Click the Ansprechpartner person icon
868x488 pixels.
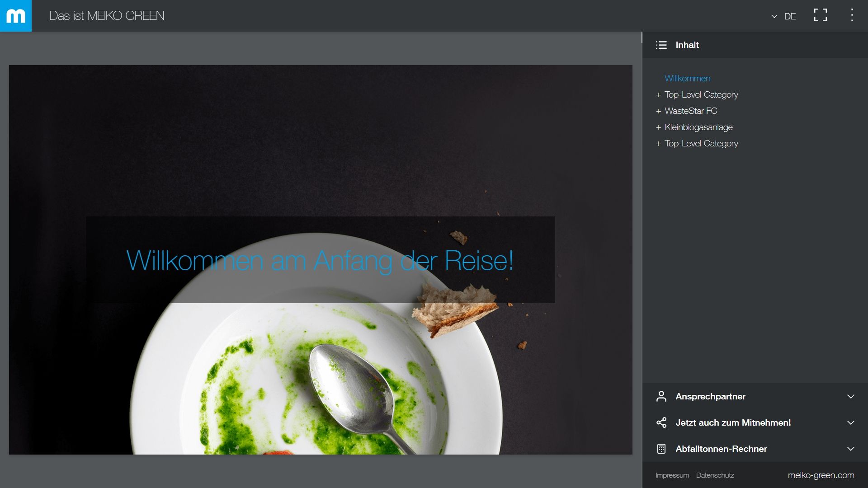pos(661,396)
